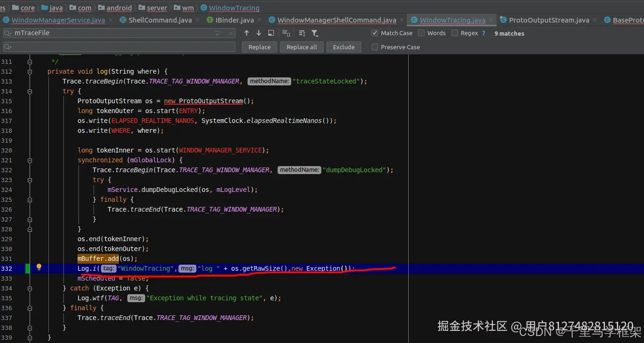Image resolution: width=644 pixels, height=343 pixels.
Task: Click the intention light bulb on line 332
Action: (39, 267)
